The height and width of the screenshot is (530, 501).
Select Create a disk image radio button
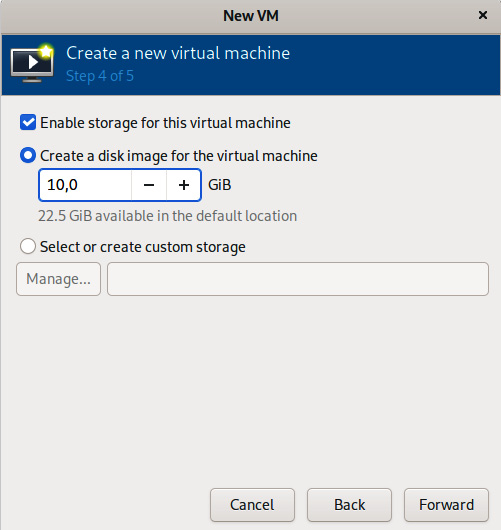pyautogui.click(x=28, y=155)
